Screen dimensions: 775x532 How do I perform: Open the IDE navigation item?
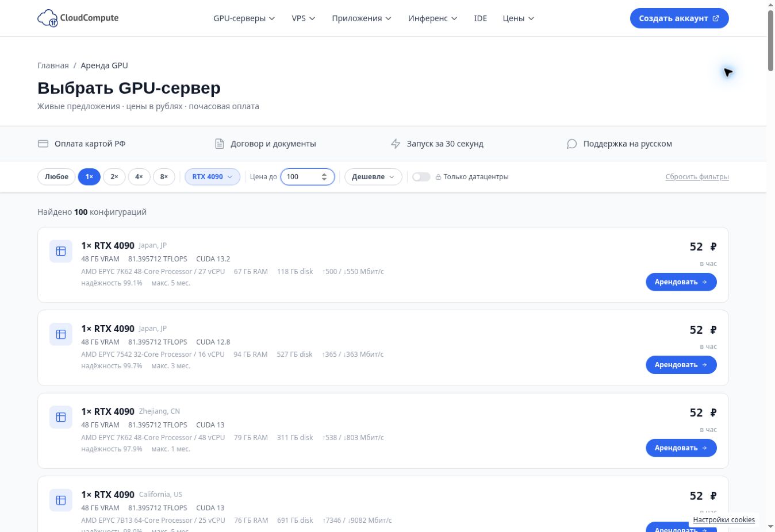click(x=481, y=18)
